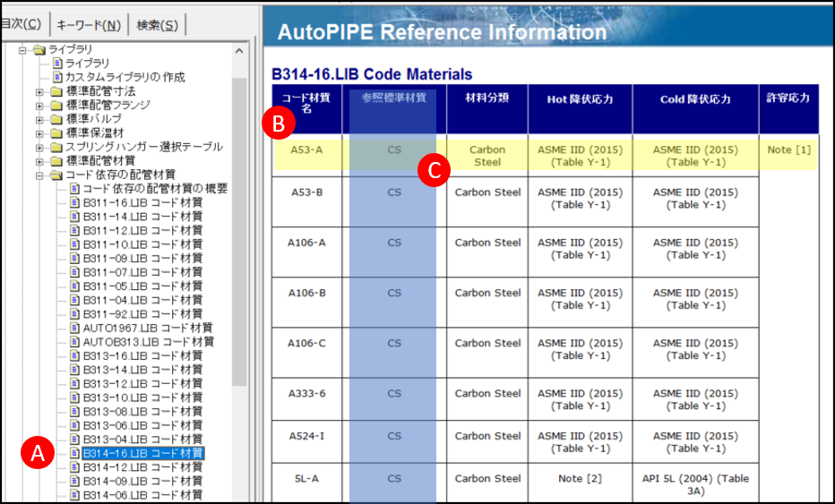Open B313-12.LIB コード材質 topic
Viewport: 835px width, 504px height.
pyautogui.click(x=142, y=383)
